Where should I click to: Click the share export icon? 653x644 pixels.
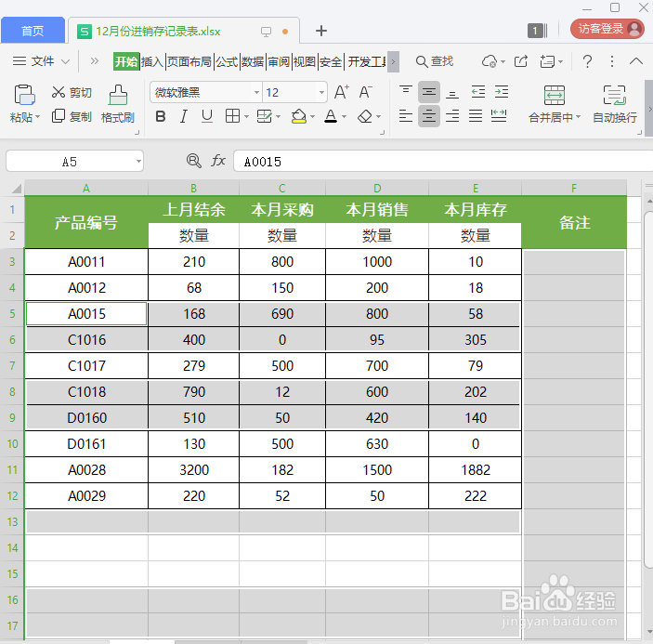521,61
